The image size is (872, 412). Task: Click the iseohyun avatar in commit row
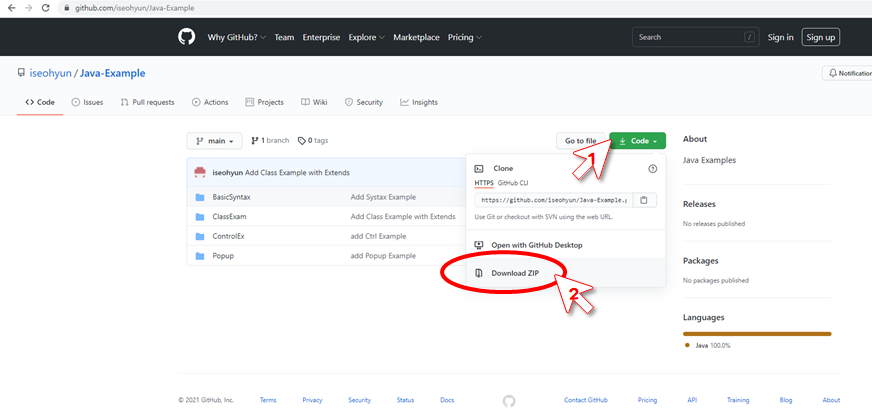tap(200, 172)
